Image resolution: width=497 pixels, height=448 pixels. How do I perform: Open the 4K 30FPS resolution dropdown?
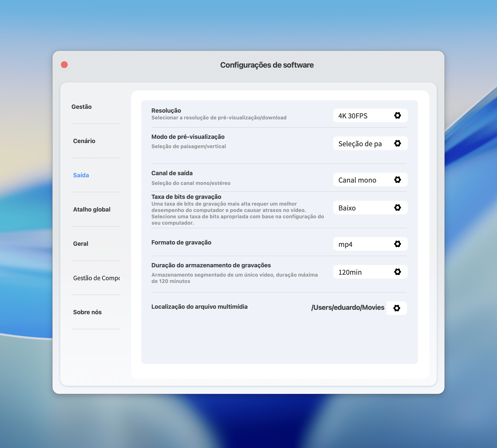point(362,116)
